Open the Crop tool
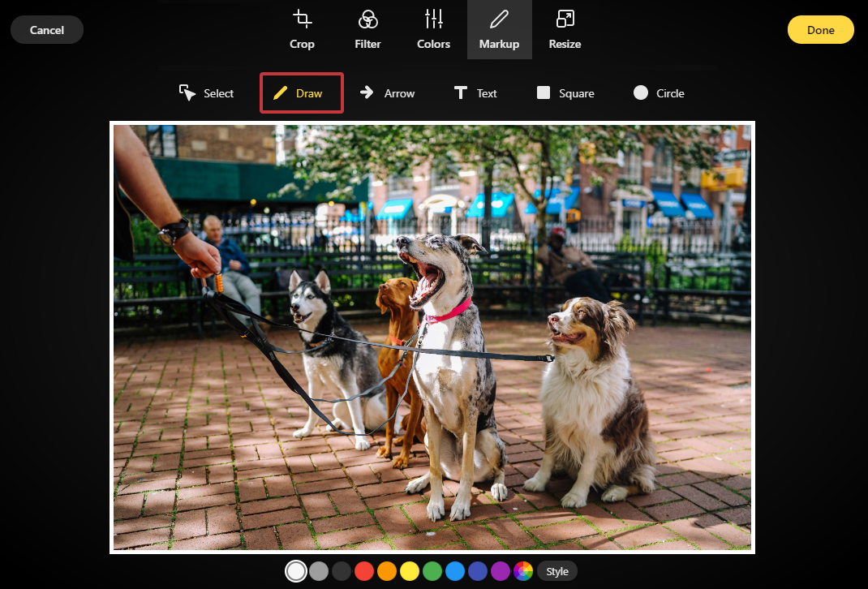This screenshot has height=589, width=868. (302, 30)
